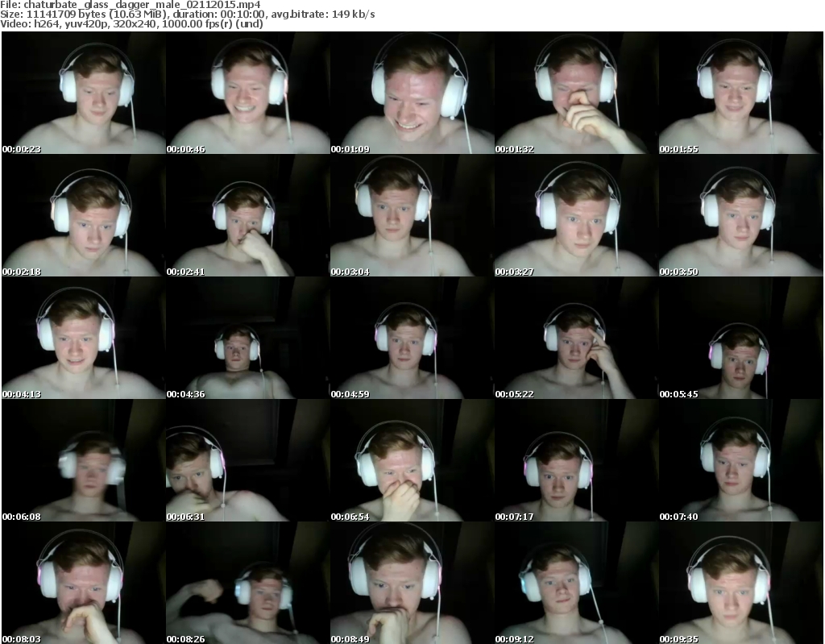The image size is (825, 644).
Task: Choose the frame marked 00:06:54
Action: (412, 461)
